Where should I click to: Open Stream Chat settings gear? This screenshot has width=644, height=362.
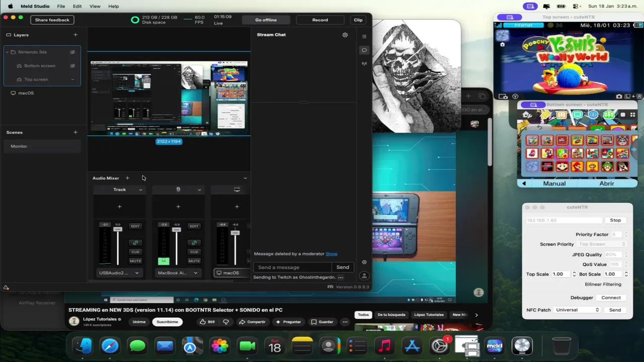pos(345,35)
